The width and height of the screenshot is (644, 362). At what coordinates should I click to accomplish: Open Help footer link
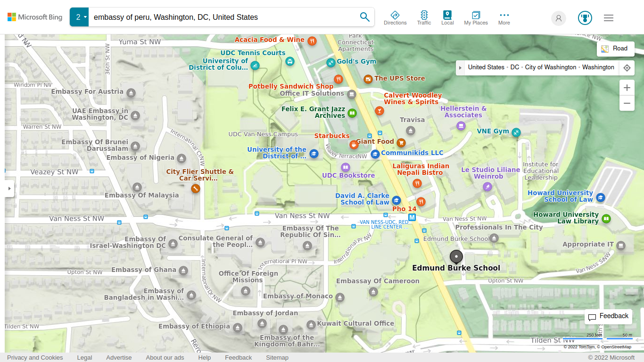point(205,358)
